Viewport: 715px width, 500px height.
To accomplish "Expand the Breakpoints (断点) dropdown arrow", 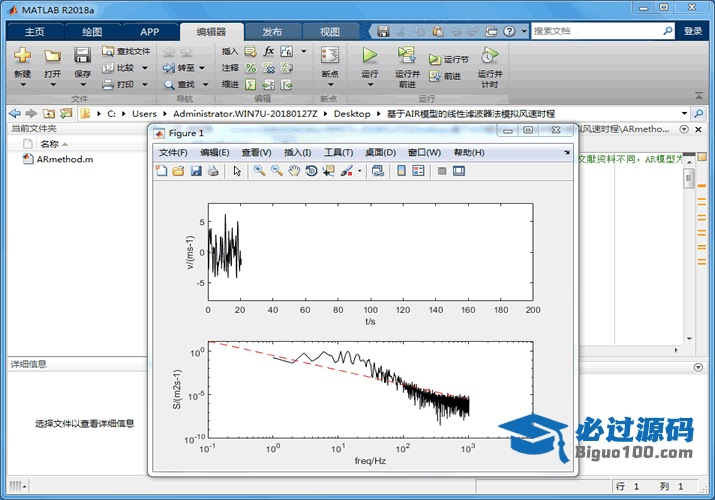I will [331, 85].
